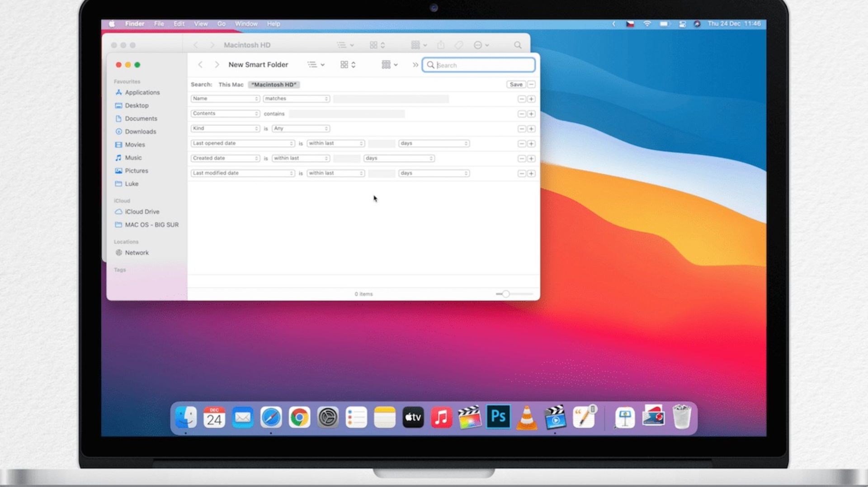Open the File menu in menu bar
868x487 pixels.
coord(159,24)
